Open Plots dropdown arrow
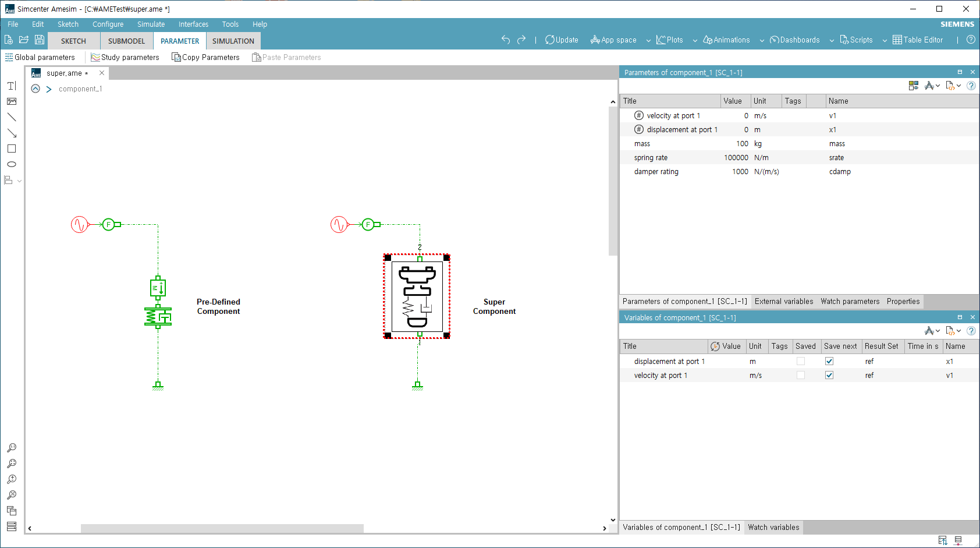The image size is (980, 548). [x=695, y=40]
